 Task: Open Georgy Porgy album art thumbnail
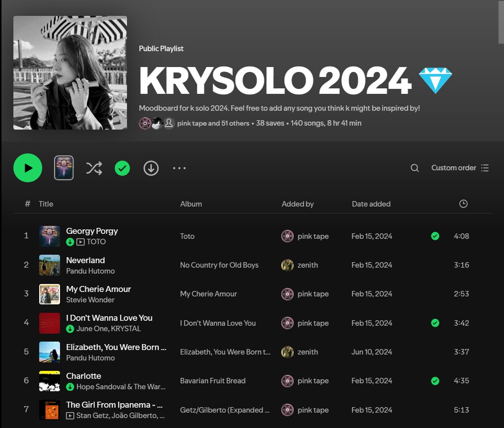tap(50, 236)
